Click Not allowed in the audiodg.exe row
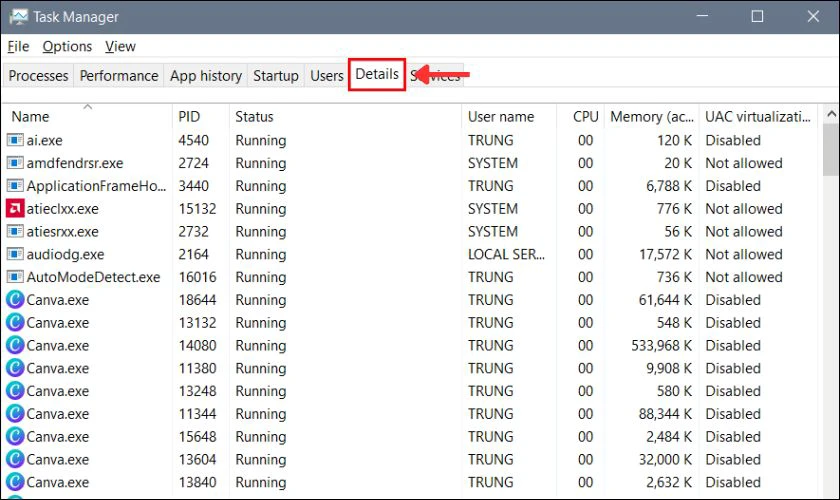 (x=744, y=254)
